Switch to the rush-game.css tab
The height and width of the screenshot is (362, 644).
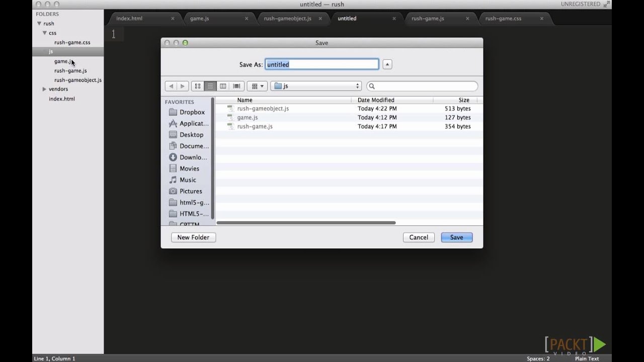click(x=503, y=19)
